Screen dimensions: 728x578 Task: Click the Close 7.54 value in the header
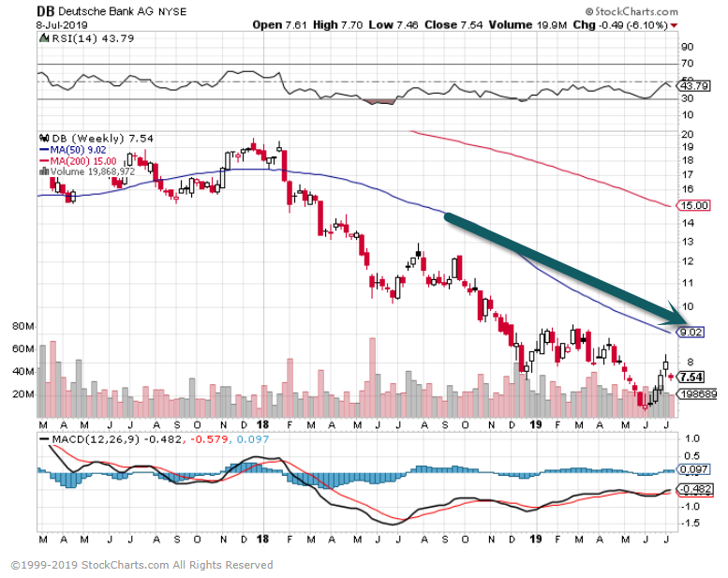[453, 25]
